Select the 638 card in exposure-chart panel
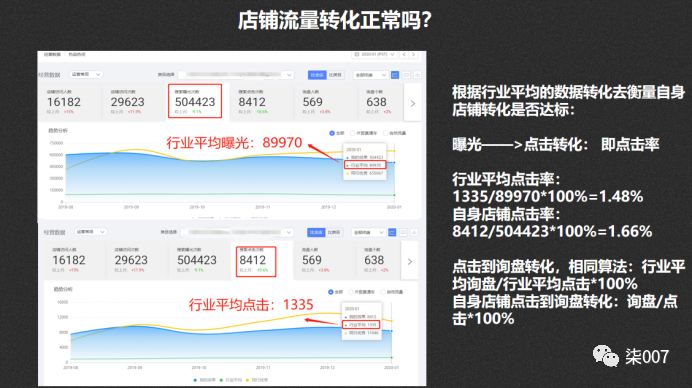 tap(380, 102)
